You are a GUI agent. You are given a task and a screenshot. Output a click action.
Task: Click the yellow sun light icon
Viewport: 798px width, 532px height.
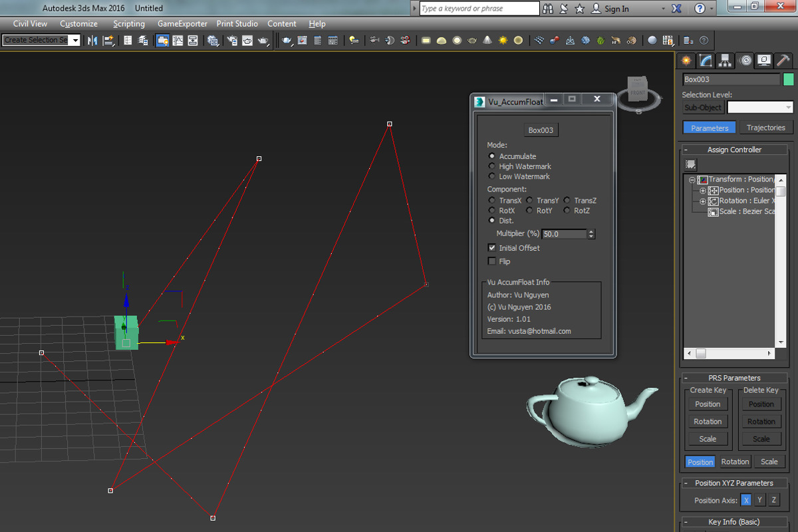point(503,41)
